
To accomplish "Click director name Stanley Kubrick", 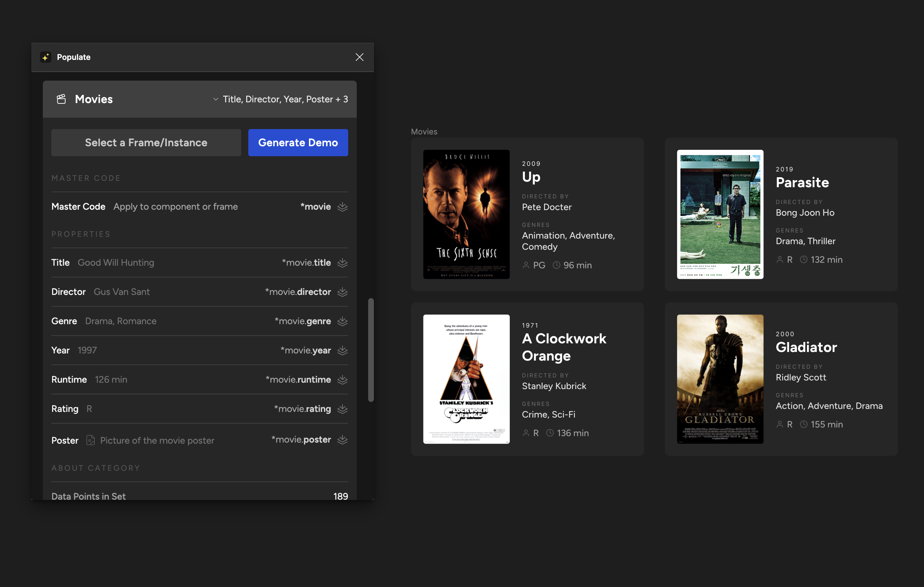I will 554,386.
